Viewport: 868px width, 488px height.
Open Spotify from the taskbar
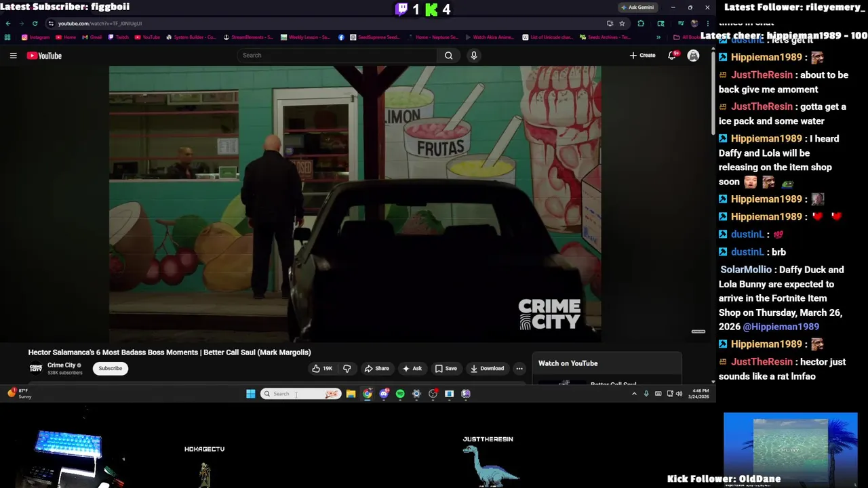click(x=400, y=394)
